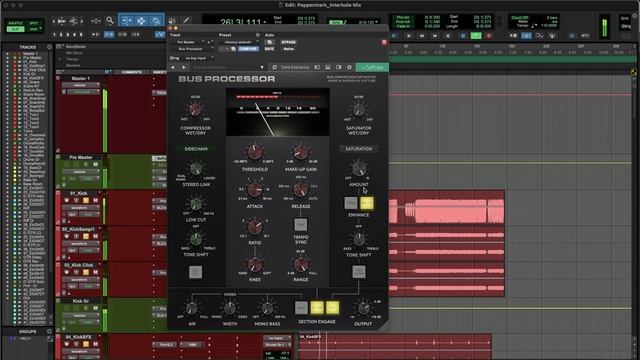
Task: Open the Pre Master track selector dropdown
Action: click(188, 42)
